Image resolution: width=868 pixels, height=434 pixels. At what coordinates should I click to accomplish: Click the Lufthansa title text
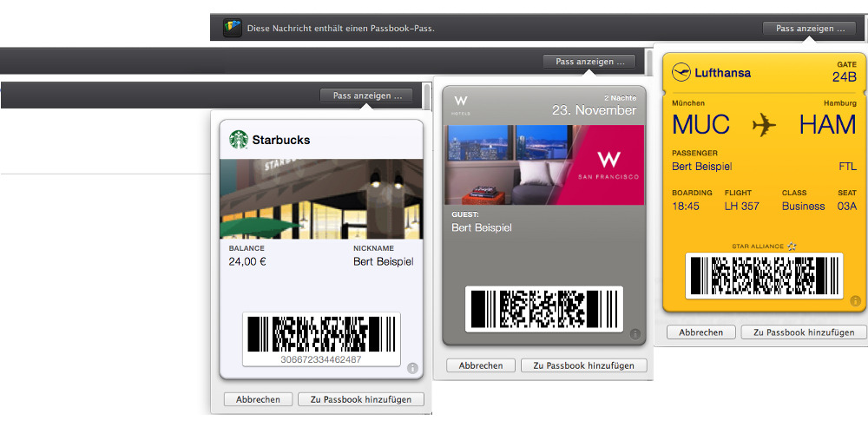[x=722, y=73]
